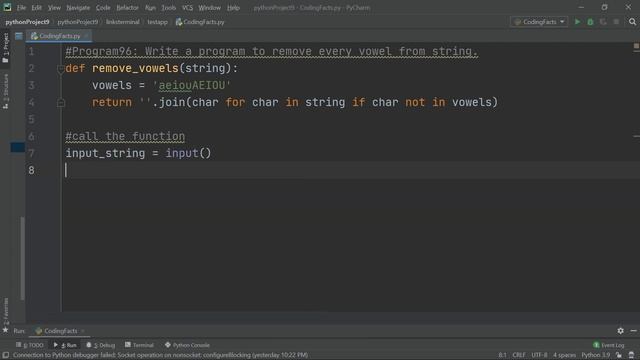Click the vertical scrollbar of Run panel left side
640x360 pixels.
(x=22, y=258)
